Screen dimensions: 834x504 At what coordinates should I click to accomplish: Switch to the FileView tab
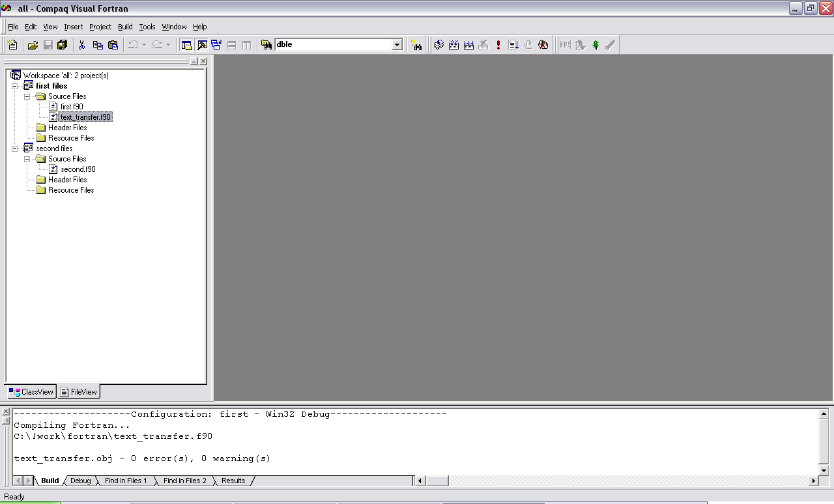(78, 392)
